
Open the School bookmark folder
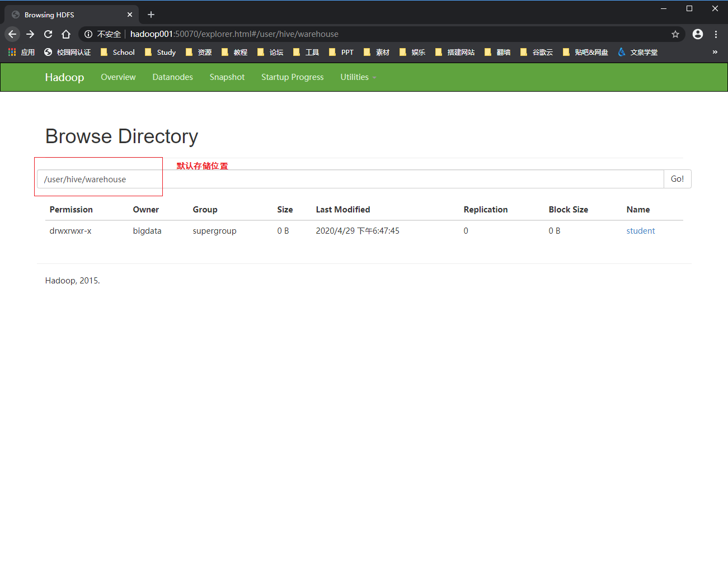[x=118, y=52]
